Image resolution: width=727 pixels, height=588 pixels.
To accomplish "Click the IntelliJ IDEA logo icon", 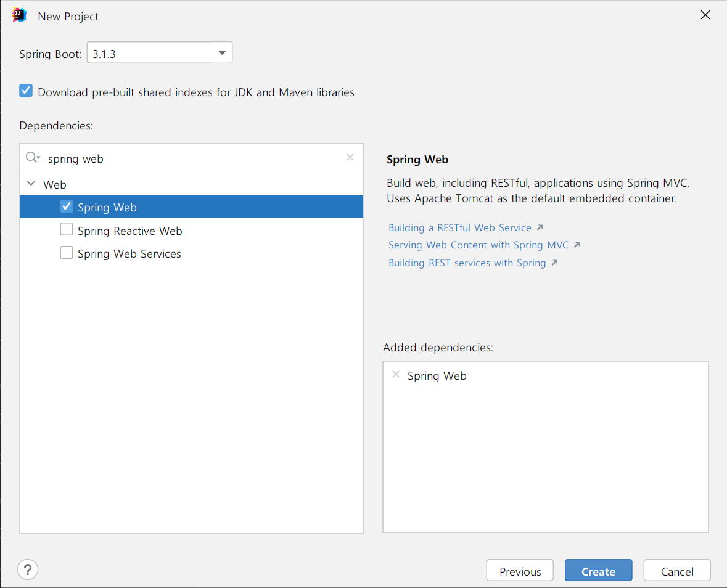I will pyautogui.click(x=20, y=15).
